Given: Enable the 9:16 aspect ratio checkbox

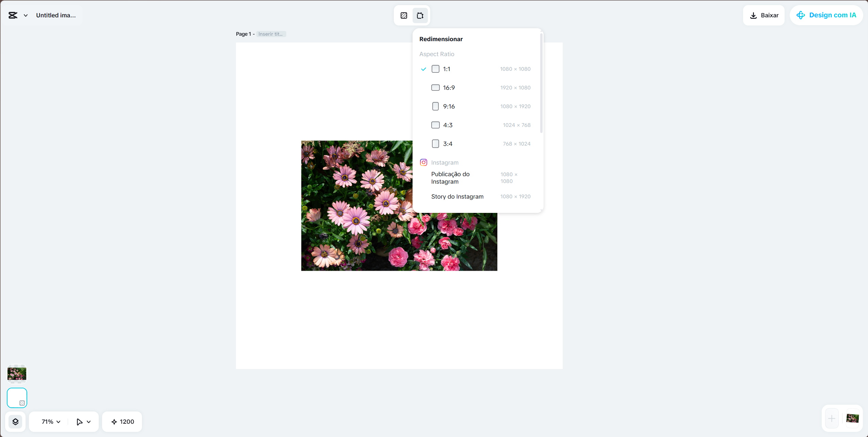Looking at the screenshot, I should (x=435, y=106).
